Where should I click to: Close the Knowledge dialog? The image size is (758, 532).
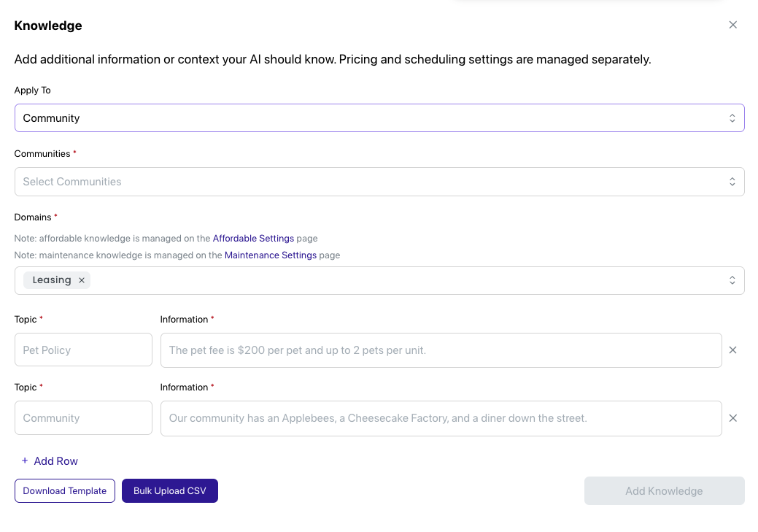pyautogui.click(x=733, y=25)
